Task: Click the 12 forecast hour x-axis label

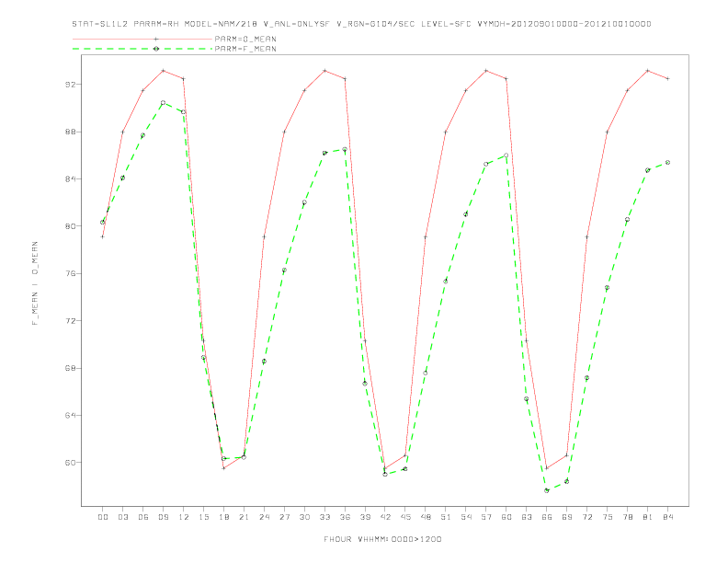Action: 184,517
